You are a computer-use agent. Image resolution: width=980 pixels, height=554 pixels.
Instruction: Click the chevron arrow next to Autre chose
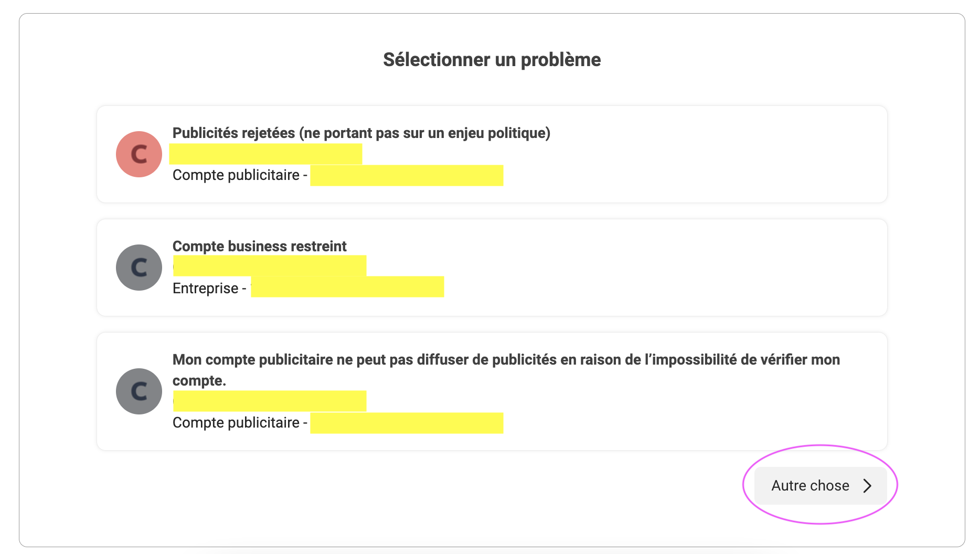click(x=867, y=486)
